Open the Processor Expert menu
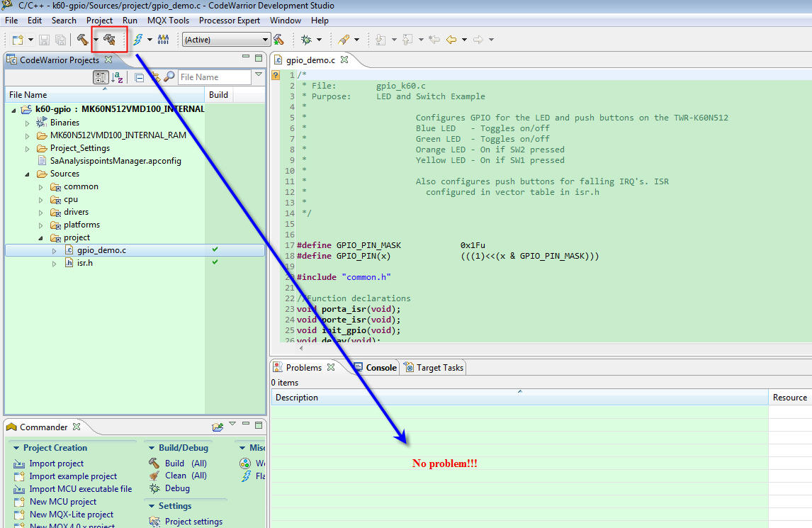Image resolution: width=812 pixels, height=528 pixels. click(230, 21)
